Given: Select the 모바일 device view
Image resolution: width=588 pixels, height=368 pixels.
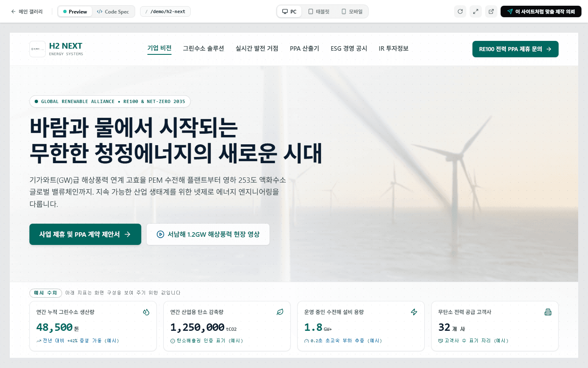Looking at the screenshot, I should tap(352, 11).
